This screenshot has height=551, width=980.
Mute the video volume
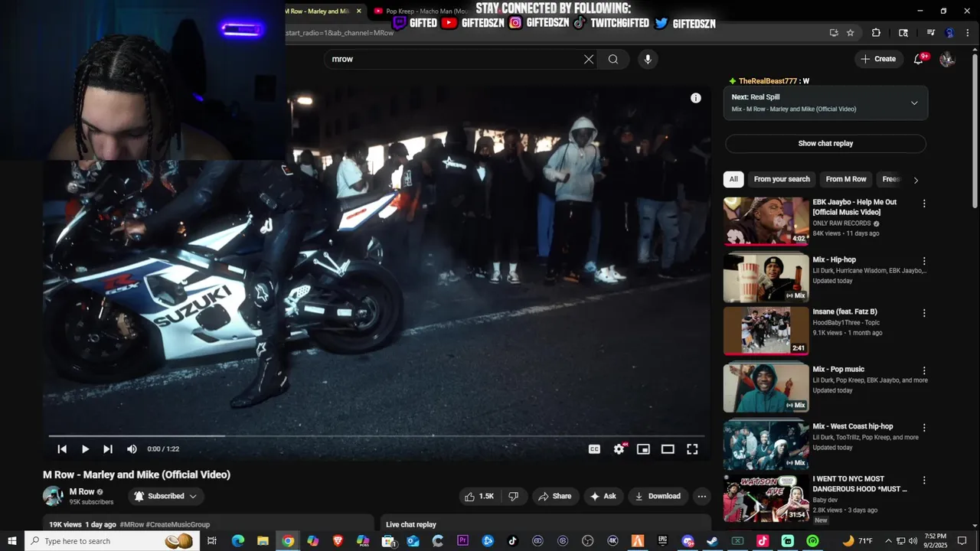132,449
